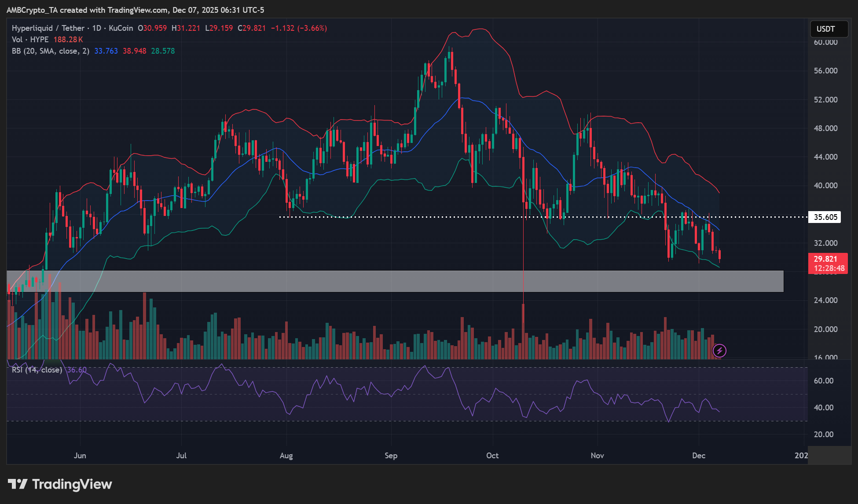Click the green BB lower value 28.578

[x=163, y=51]
